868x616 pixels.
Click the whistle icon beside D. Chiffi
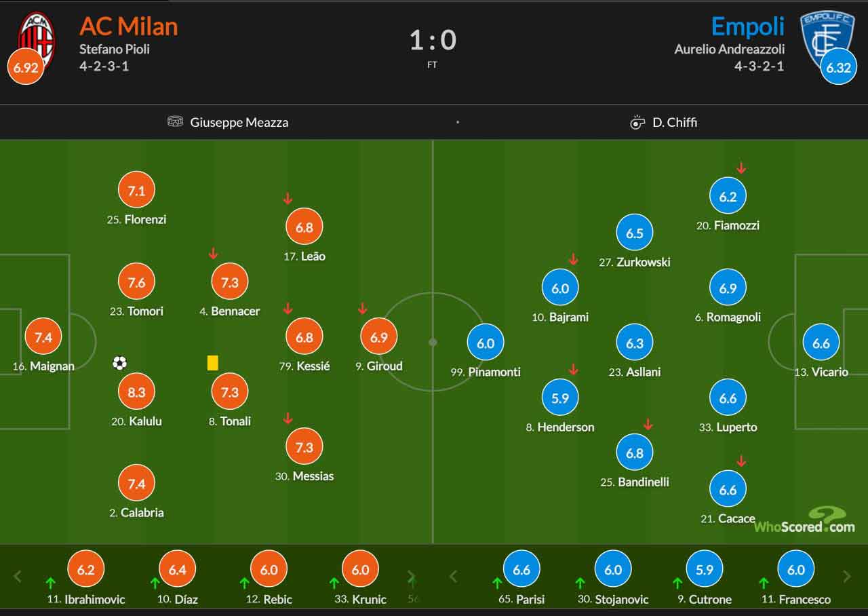(x=637, y=123)
